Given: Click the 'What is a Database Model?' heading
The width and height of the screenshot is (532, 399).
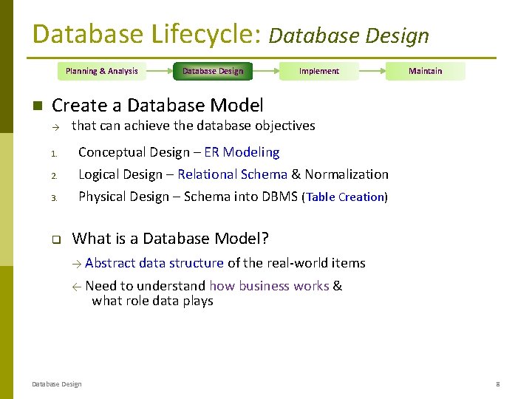Looking at the screenshot, I should pyautogui.click(x=171, y=238).
